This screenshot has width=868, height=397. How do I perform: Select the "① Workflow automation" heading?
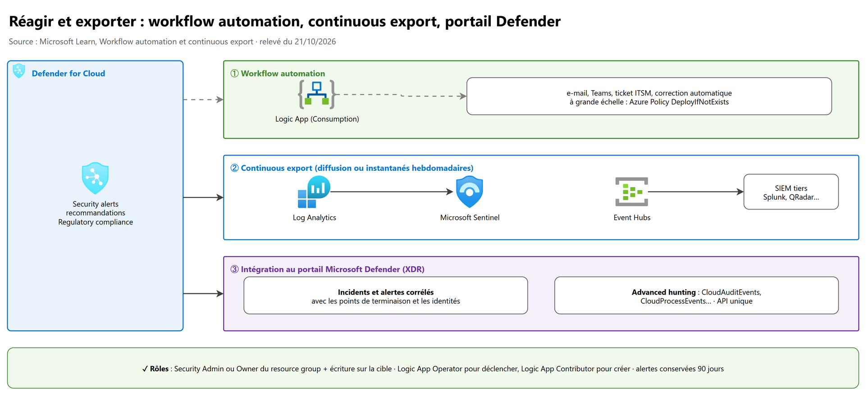tap(278, 73)
